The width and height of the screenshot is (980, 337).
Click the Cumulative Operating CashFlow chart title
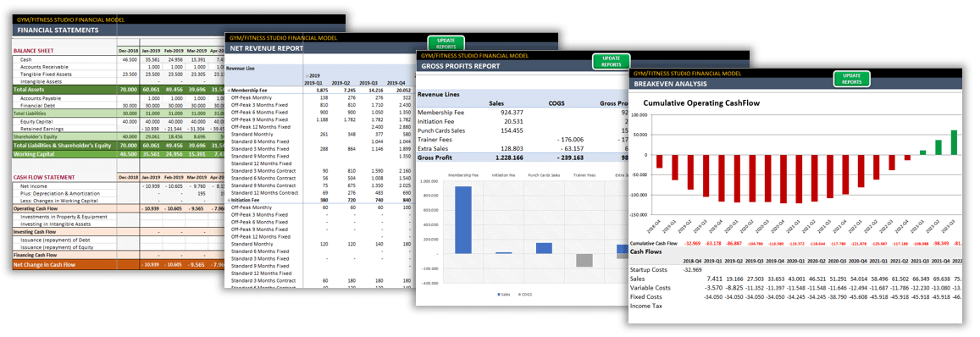pos(701,102)
